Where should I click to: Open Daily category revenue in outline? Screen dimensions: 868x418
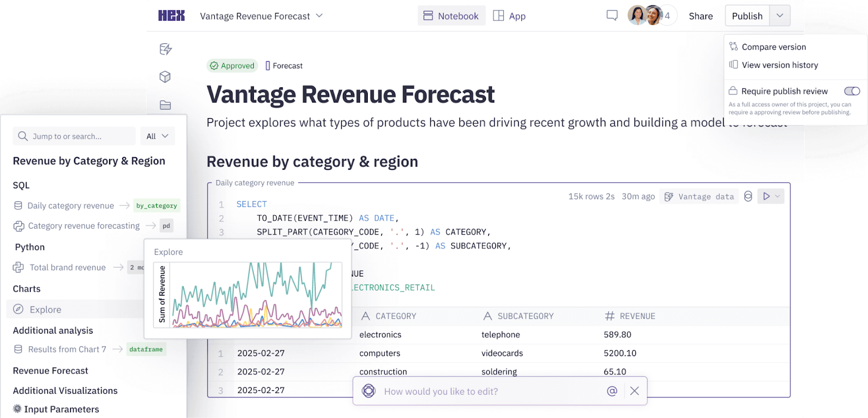(71, 205)
